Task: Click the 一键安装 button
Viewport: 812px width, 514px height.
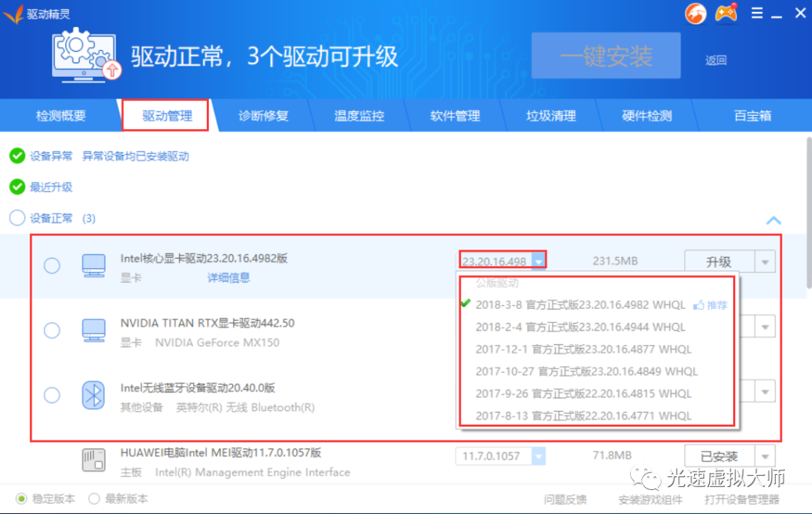Action: (x=606, y=56)
